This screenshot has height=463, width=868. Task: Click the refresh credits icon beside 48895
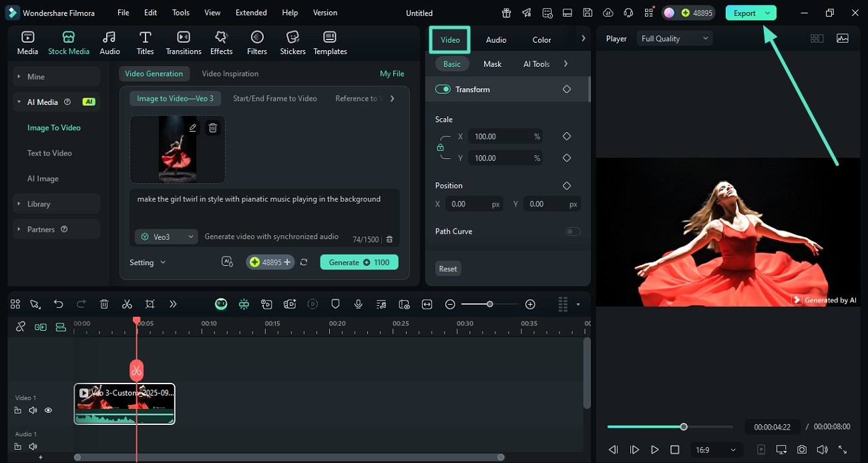click(304, 263)
